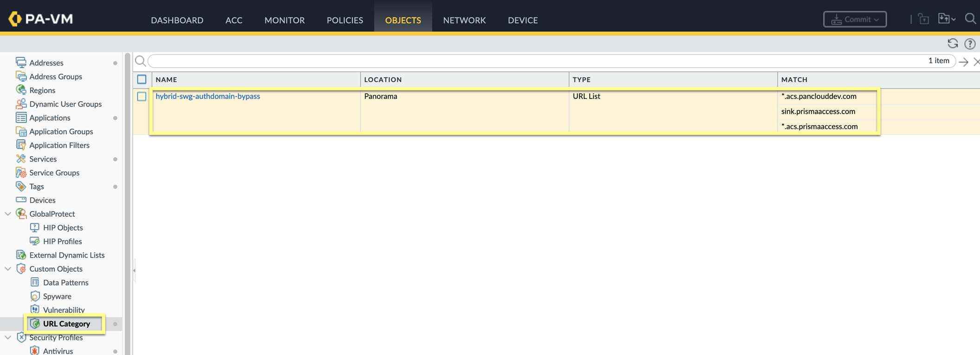Select the *.acs.prismaaccess.com match entry
The width and height of the screenshot is (980, 355).
point(819,126)
